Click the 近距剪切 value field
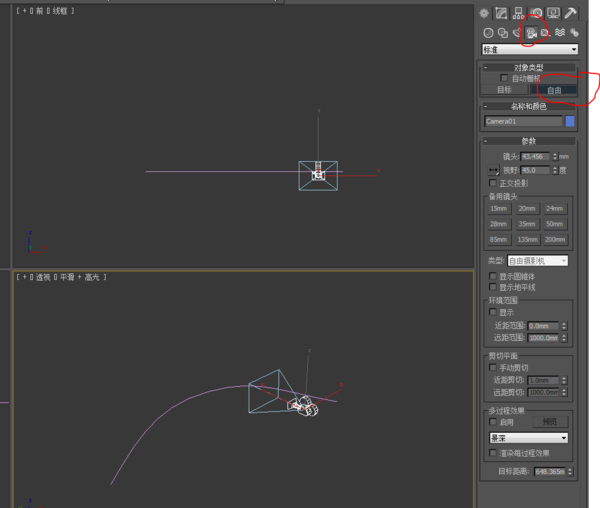Image resolution: width=600 pixels, height=508 pixels. point(543,380)
